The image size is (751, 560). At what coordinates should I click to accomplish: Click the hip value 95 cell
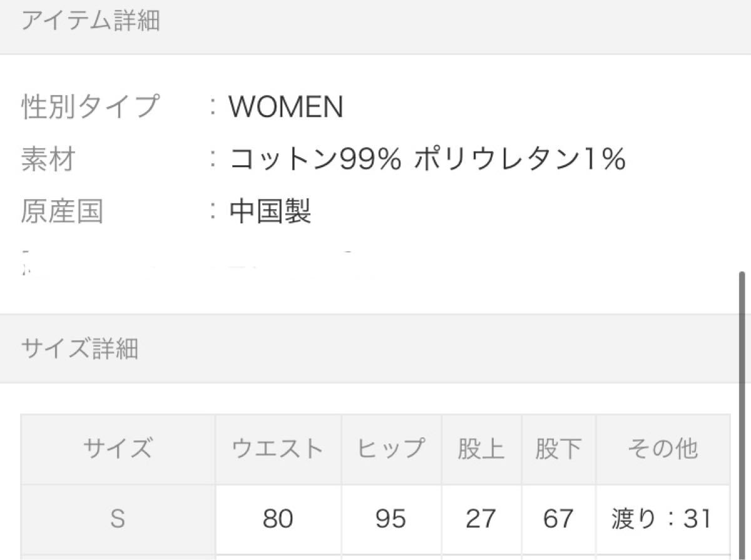[x=391, y=519]
